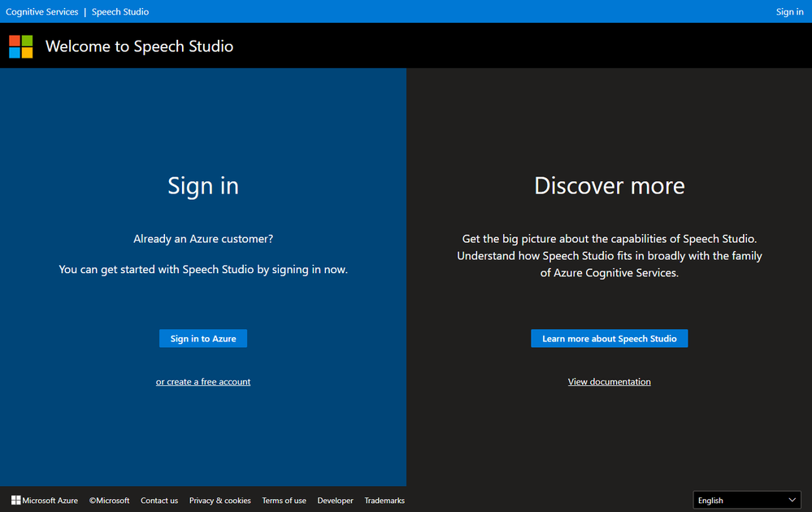Click the Discover more heading
The image size is (812, 512).
(609, 185)
